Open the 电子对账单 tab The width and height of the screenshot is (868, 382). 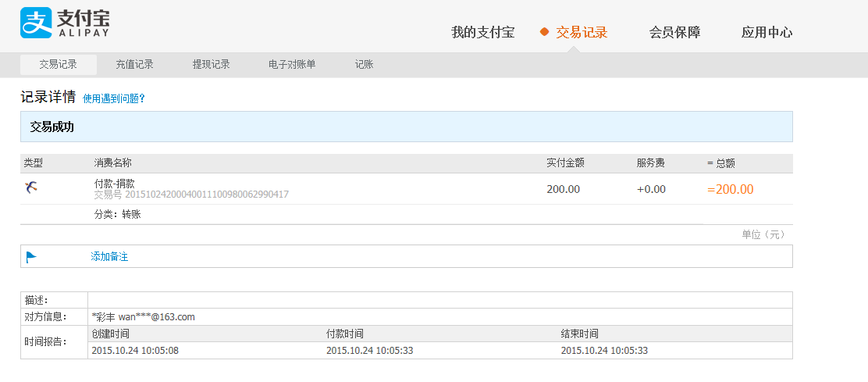[292, 65]
